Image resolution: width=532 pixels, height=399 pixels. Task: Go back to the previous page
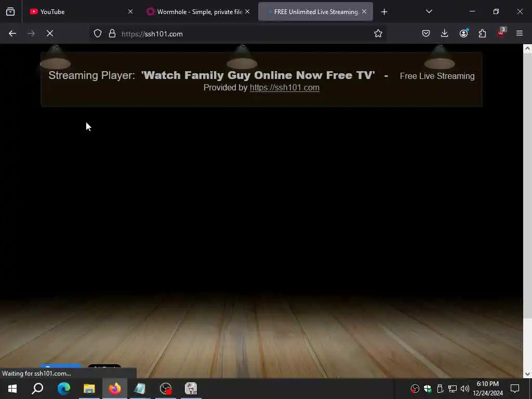click(12, 34)
